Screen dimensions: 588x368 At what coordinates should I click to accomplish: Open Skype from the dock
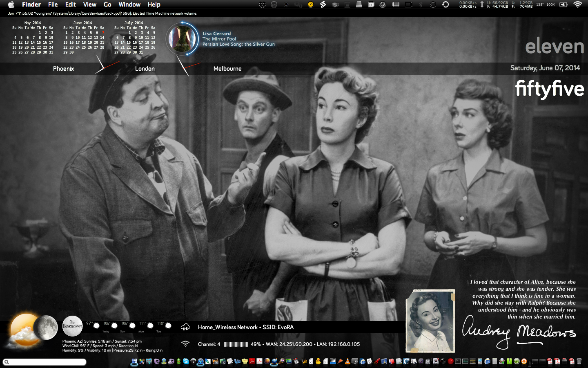pyautogui.click(x=186, y=361)
